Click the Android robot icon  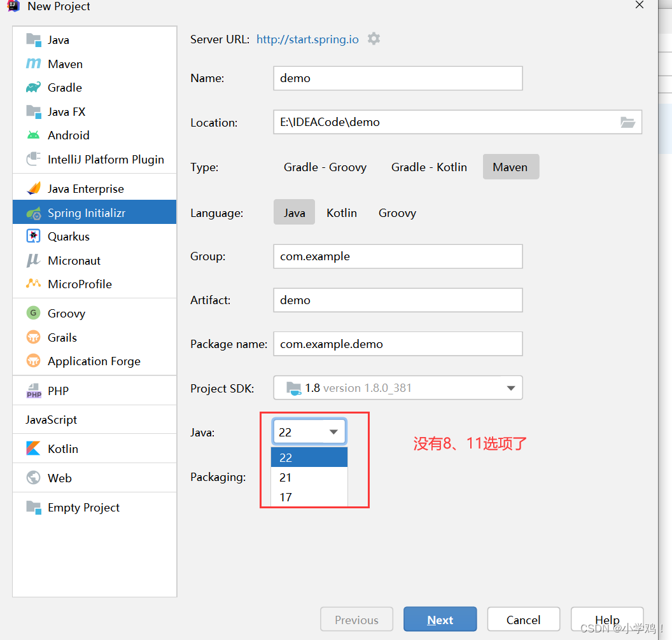[34, 136]
